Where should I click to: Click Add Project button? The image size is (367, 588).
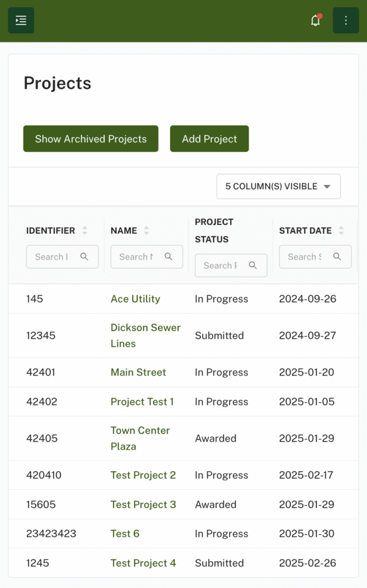pos(210,139)
